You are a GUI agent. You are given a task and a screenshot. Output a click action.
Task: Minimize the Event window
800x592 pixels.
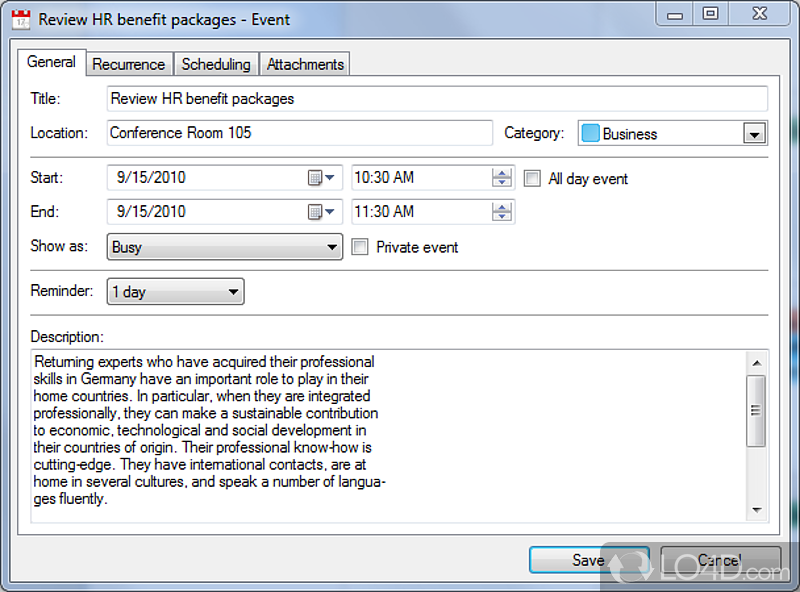[x=679, y=14]
